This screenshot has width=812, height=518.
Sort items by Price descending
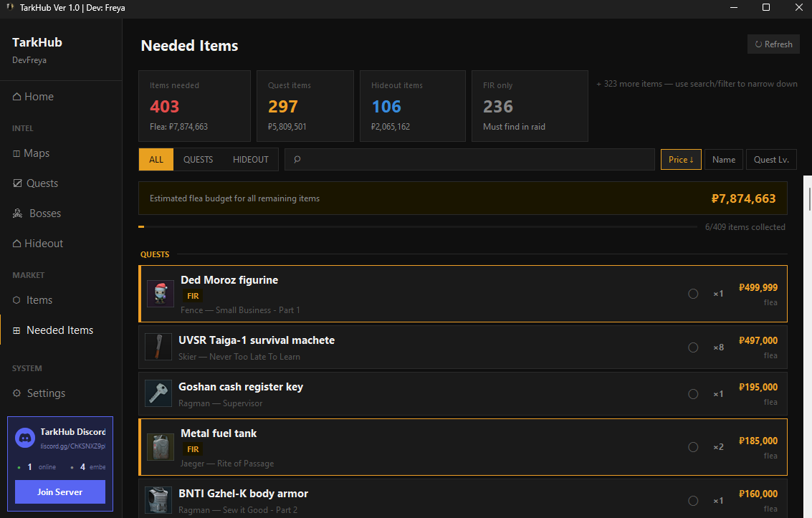(681, 159)
